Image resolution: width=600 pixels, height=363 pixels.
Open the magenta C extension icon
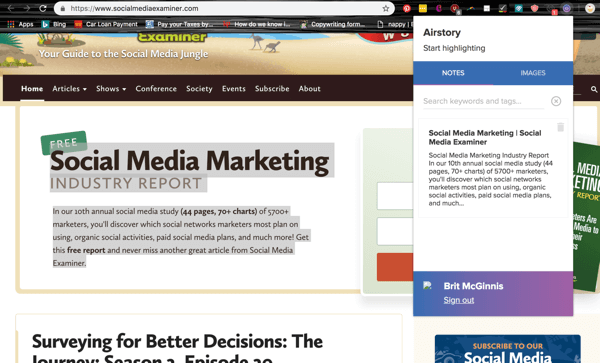pyautogui.click(x=439, y=8)
